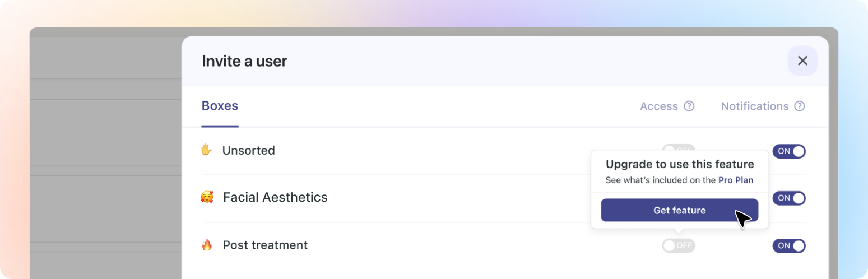Image resolution: width=868 pixels, height=279 pixels.
Task: Disable Facial Aesthetics notifications toggle
Action: [789, 198]
